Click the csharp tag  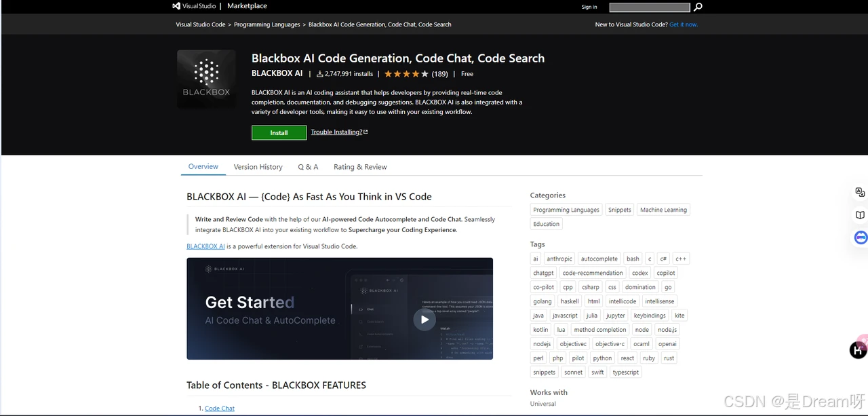point(591,287)
